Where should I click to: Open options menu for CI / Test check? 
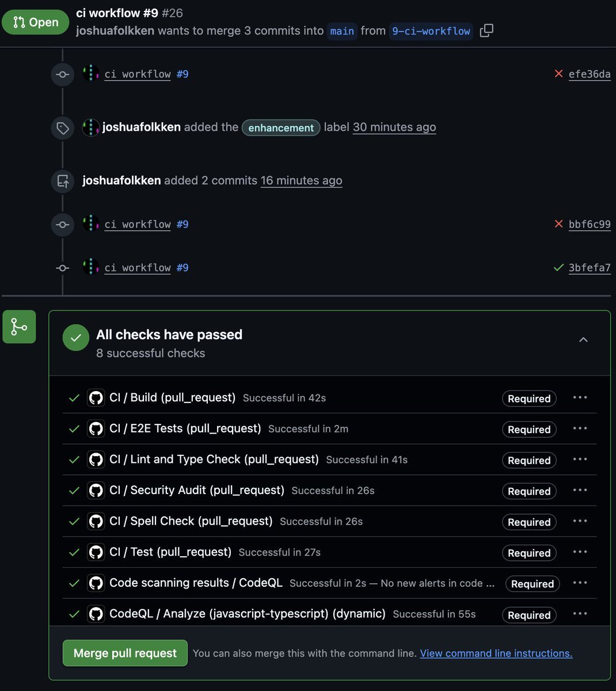coord(580,552)
